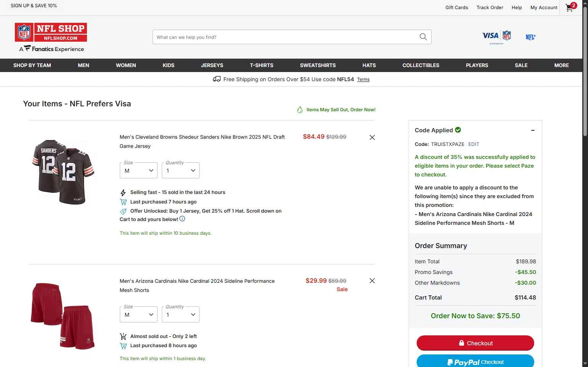The width and height of the screenshot is (588, 367).
Task: Open shorts Size dropdown
Action: point(139,314)
